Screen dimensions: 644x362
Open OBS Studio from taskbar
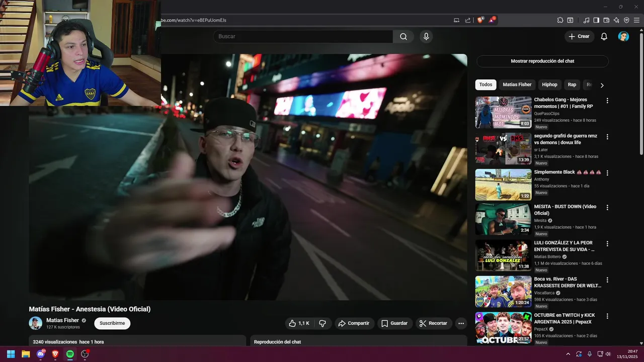(85, 354)
